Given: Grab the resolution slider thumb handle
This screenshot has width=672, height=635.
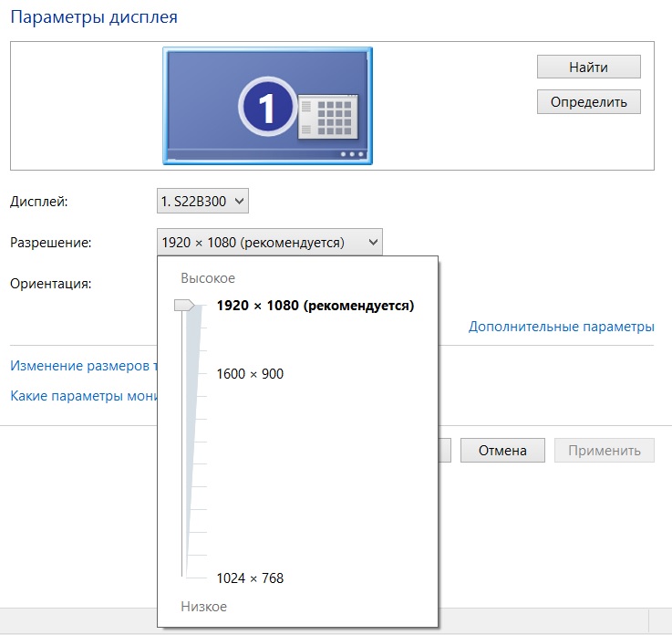Looking at the screenshot, I should (x=185, y=306).
